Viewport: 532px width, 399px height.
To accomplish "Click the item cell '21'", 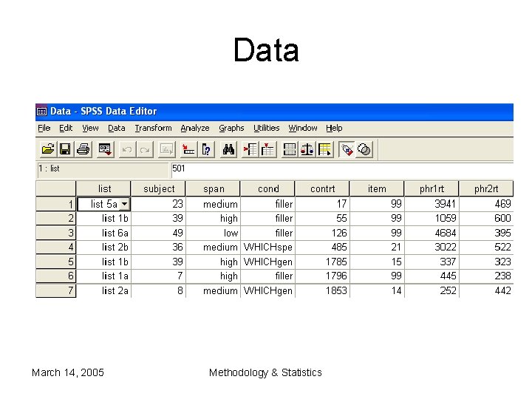I will [377, 247].
